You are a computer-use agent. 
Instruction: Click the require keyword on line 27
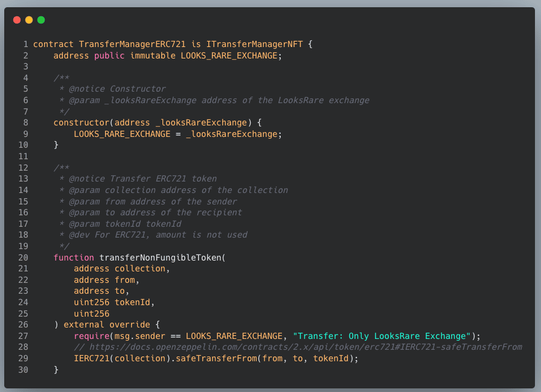[92, 336]
